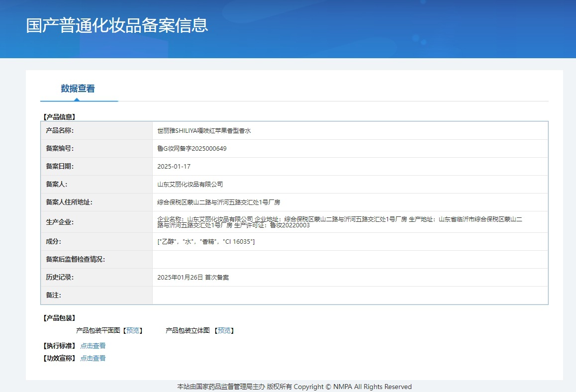Select history record 2025年01月26日 首次备案
The image size is (576, 392).
click(x=193, y=278)
